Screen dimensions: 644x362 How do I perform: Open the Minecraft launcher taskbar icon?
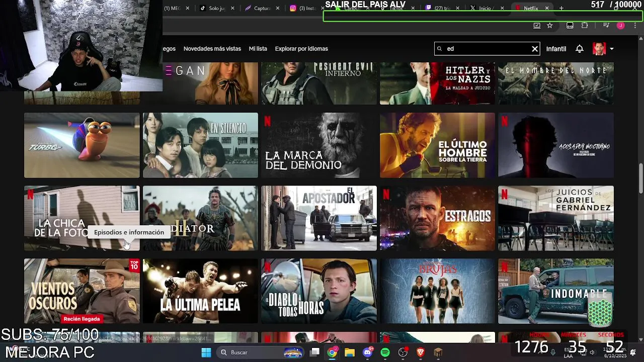438,352
